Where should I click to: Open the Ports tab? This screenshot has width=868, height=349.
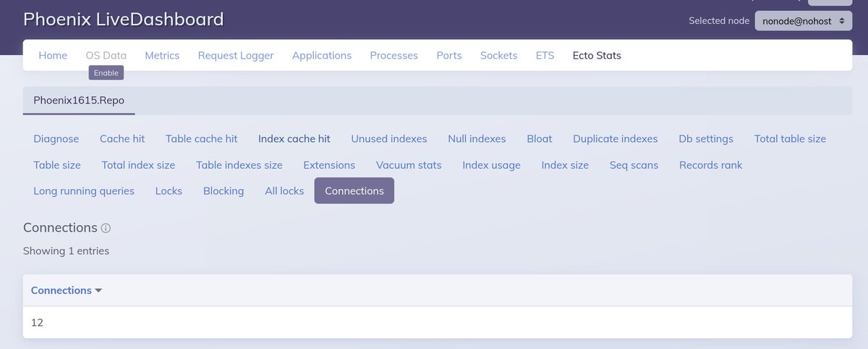(x=449, y=55)
